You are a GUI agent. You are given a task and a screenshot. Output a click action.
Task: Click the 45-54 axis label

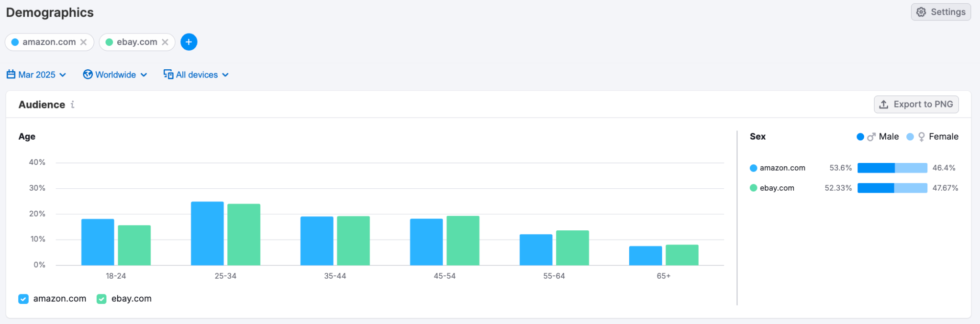click(445, 276)
